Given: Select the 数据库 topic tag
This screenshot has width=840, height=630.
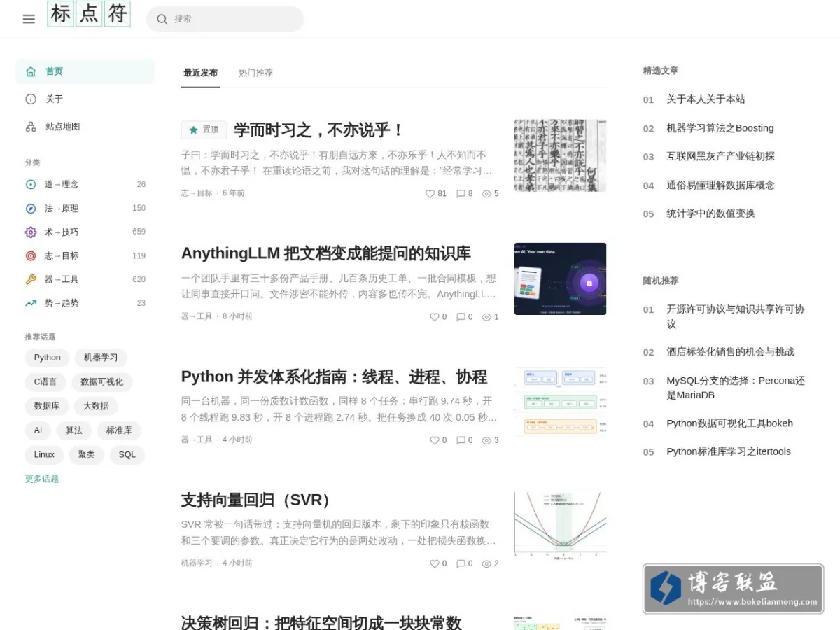Looking at the screenshot, I should point(47,406).
